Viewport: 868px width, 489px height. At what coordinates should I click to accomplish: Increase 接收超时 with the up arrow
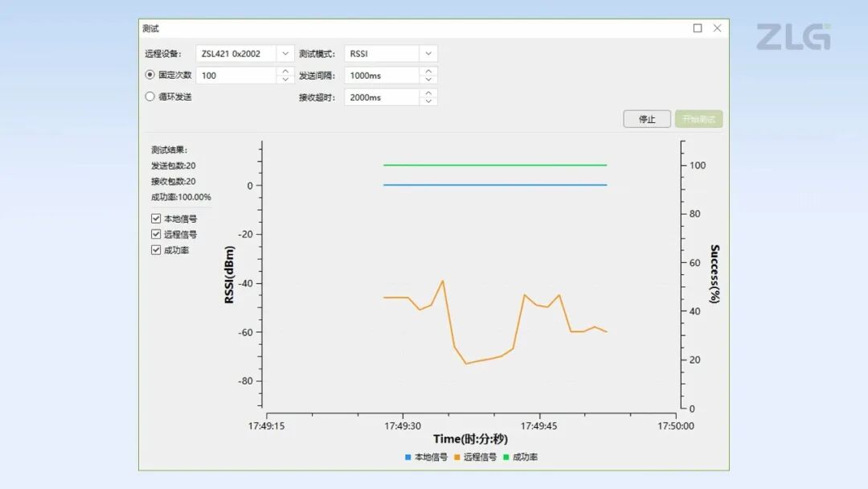pos(428,93)
